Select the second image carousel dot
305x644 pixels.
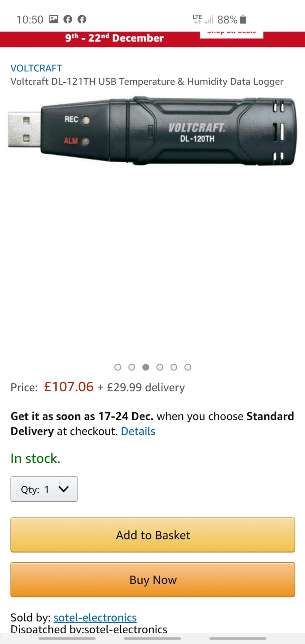(x=132, y=367)
